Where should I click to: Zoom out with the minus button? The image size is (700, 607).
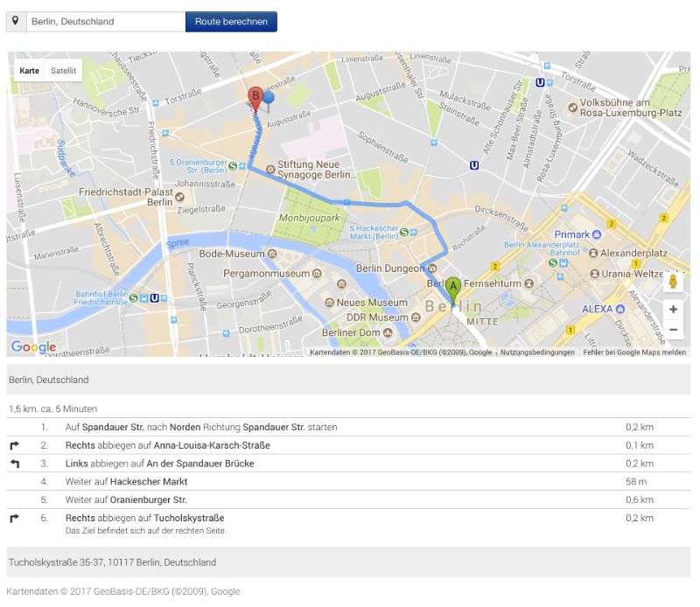[673, 330]
